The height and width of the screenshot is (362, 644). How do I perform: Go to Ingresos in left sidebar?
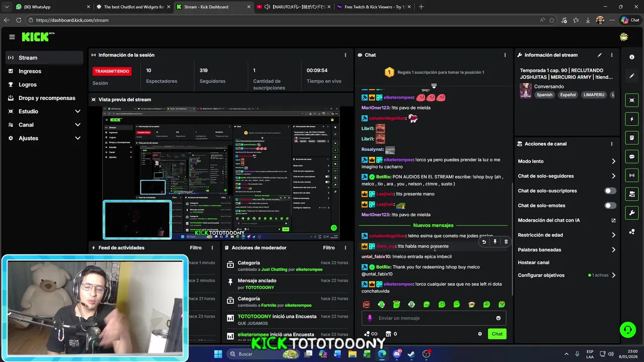(45, 71)
